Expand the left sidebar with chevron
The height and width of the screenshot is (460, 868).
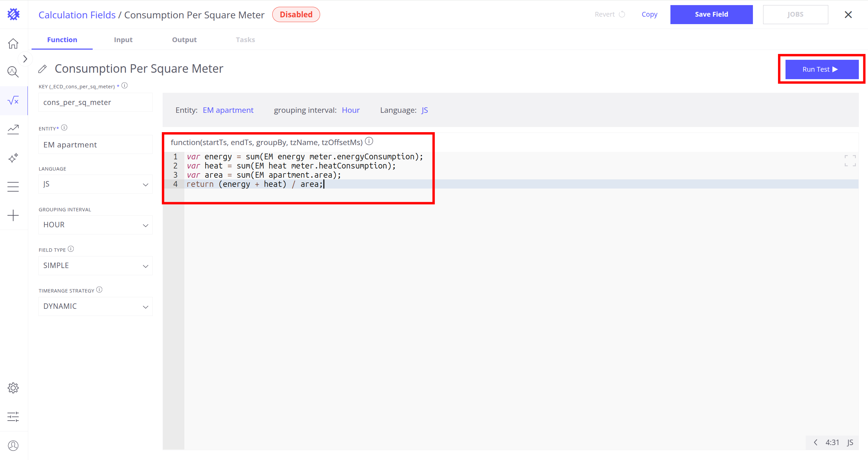[x=25, y=59]
